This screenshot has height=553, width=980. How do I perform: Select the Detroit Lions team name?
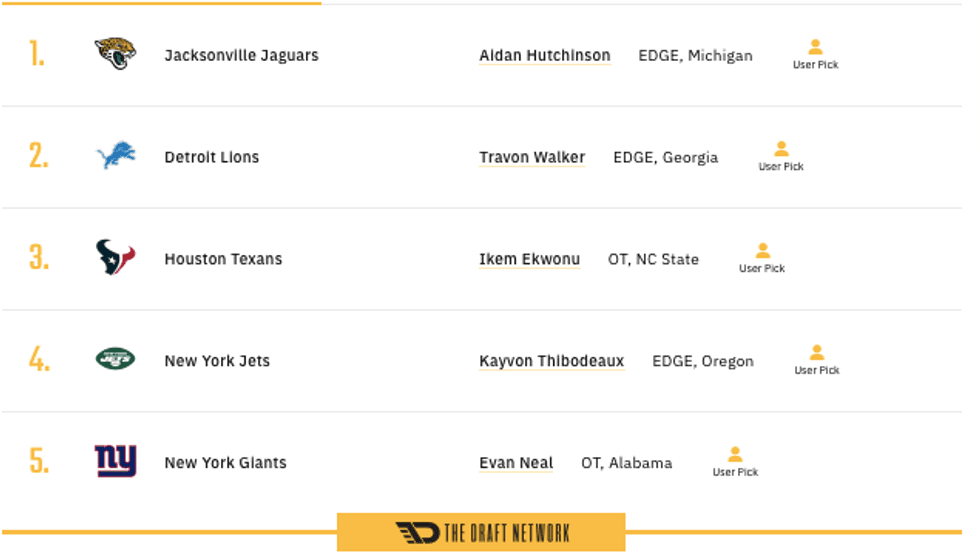(x=211, y=158)
